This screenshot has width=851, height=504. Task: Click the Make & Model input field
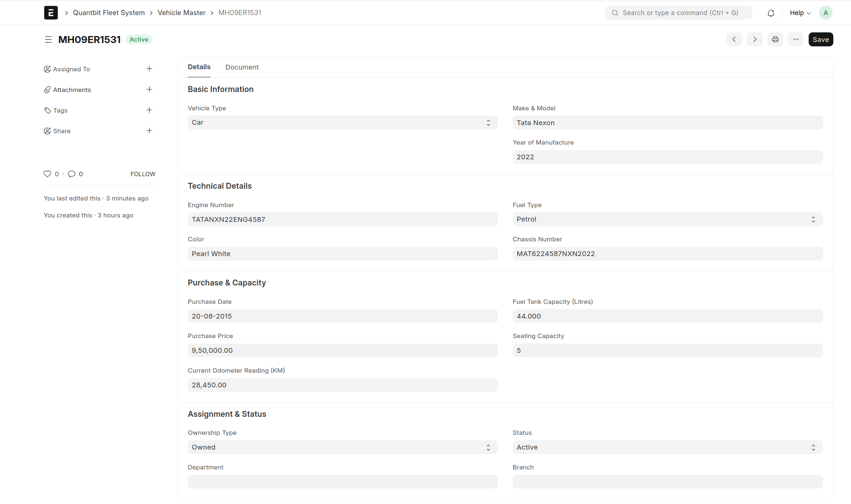[667, 123]
